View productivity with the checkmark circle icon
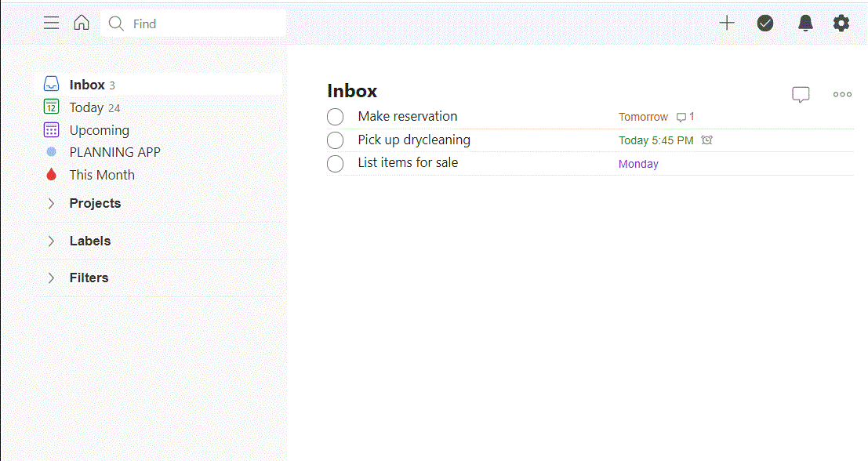868x461 pixels. point(765,23)
